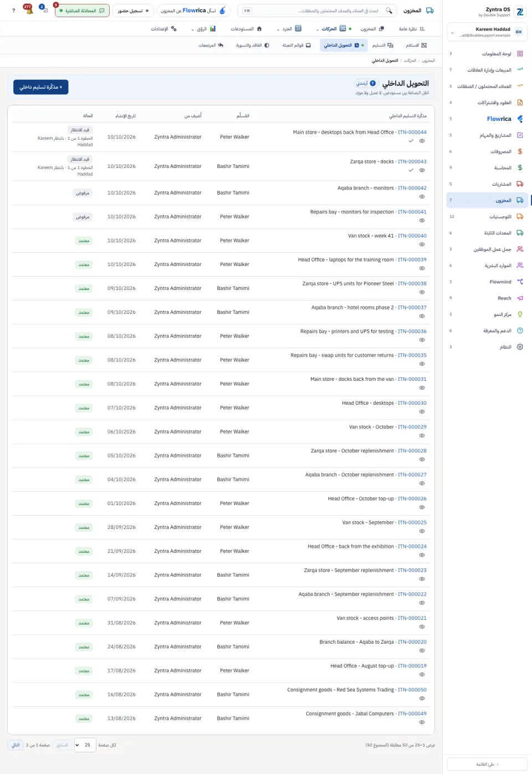Open the لوحة المعلومات dashboard sidebar item
Viewport: 532px width, 774px height.
487,54
